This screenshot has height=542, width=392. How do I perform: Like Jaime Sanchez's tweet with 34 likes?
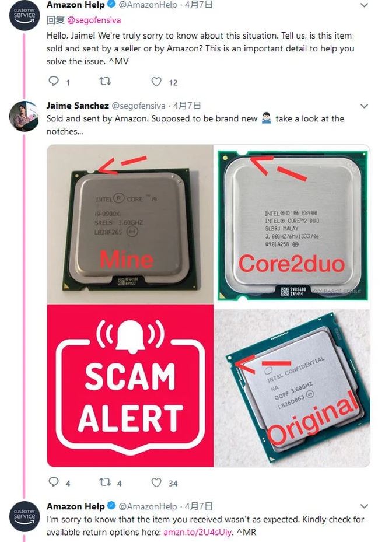point(156,482)
